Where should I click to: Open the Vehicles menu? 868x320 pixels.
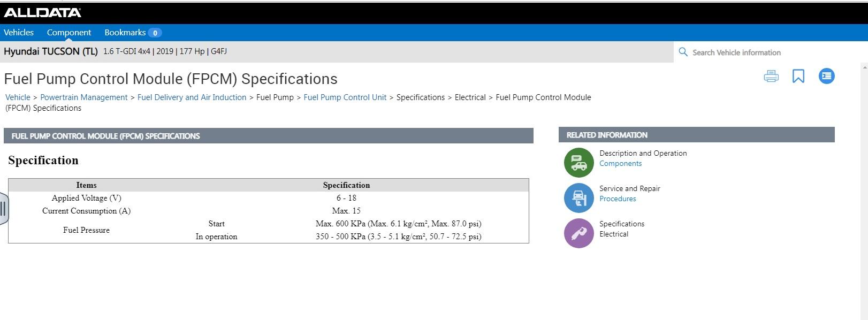(19, 33)
